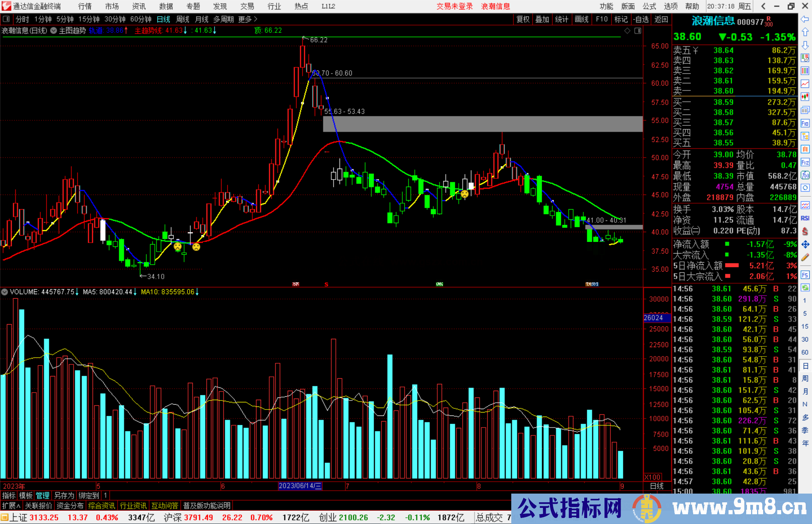Switch to 分时 chart tab
This screenshot has width=812, height=524.
pos(22,19)
